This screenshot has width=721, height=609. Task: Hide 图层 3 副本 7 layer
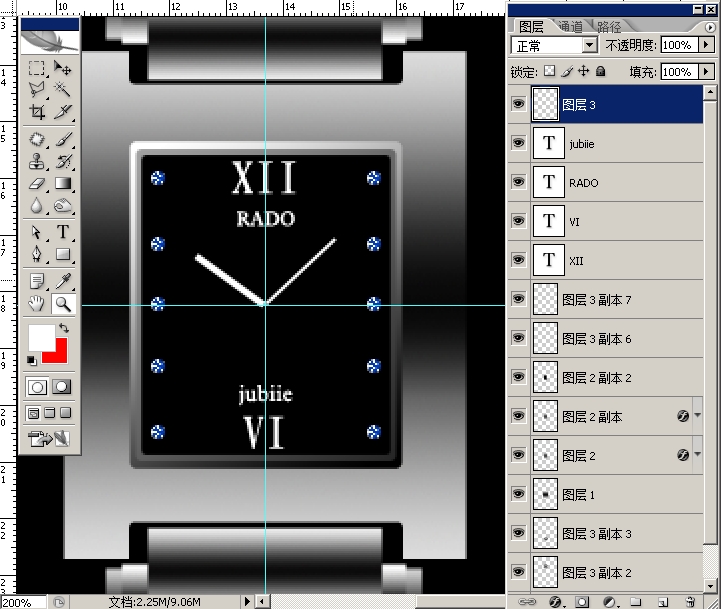point(518,299)
